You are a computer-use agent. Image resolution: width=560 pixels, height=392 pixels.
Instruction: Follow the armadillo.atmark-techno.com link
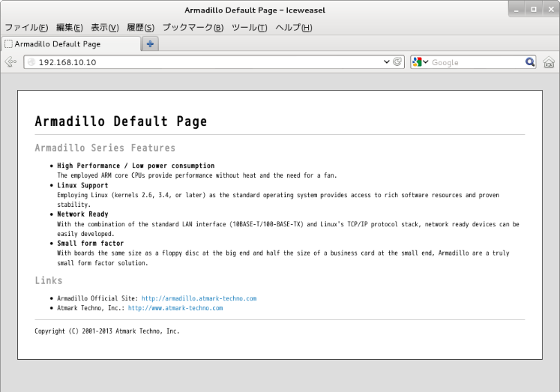[199, 298]
